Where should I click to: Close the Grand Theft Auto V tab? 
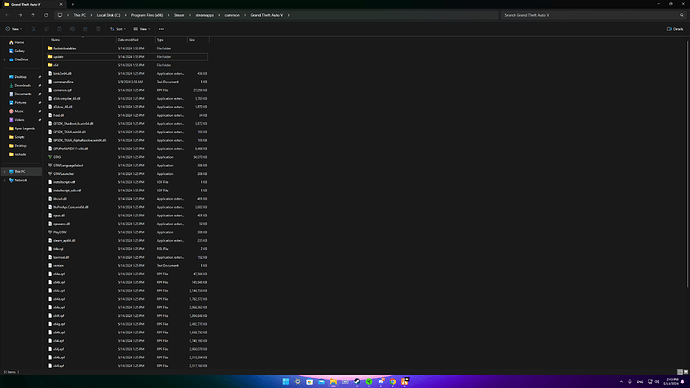[x=61, y=4]
